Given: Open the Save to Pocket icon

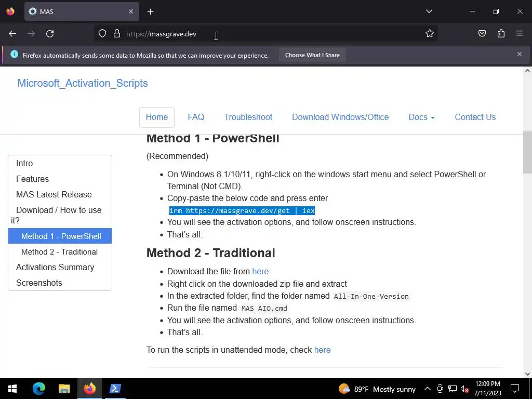Looking at the screenshot, I should pos(482,33).
